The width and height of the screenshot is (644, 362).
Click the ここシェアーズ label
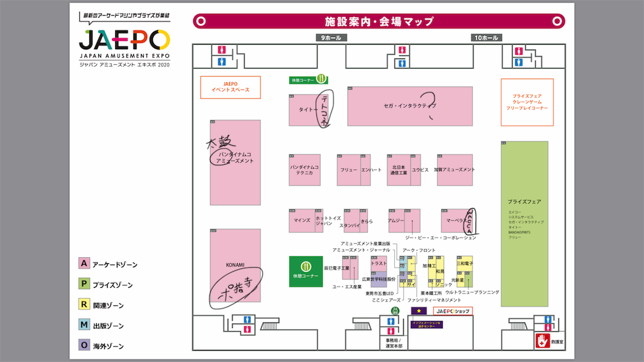point(386,300)
